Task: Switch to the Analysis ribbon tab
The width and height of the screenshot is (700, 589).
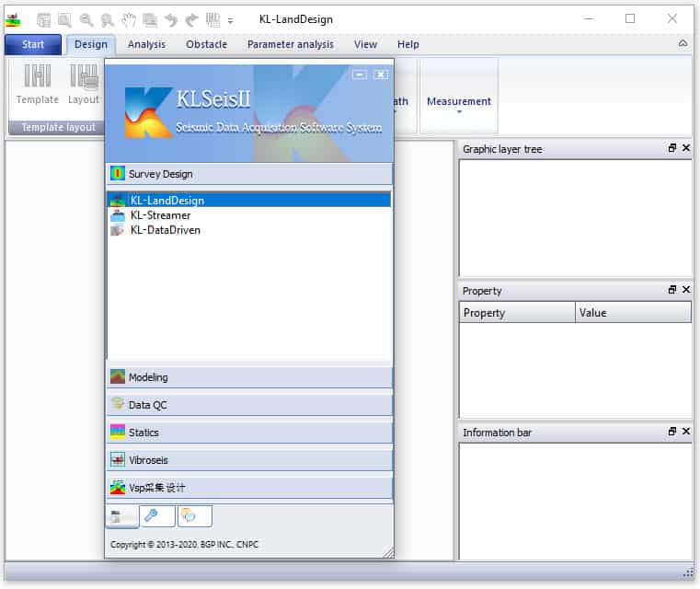Action: click(146, 44)
